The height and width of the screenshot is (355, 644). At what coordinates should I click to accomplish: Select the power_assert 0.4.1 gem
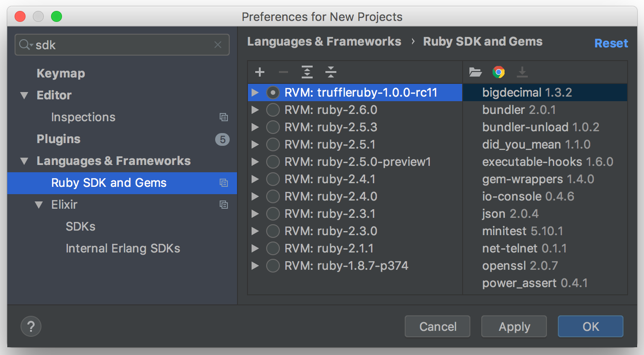(545, 283)
